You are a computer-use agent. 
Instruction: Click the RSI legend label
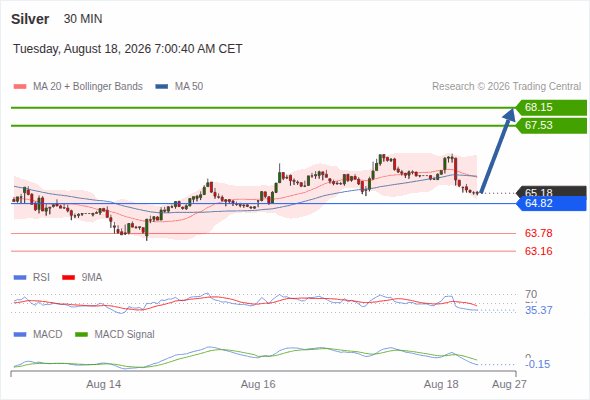click(41, 278)
